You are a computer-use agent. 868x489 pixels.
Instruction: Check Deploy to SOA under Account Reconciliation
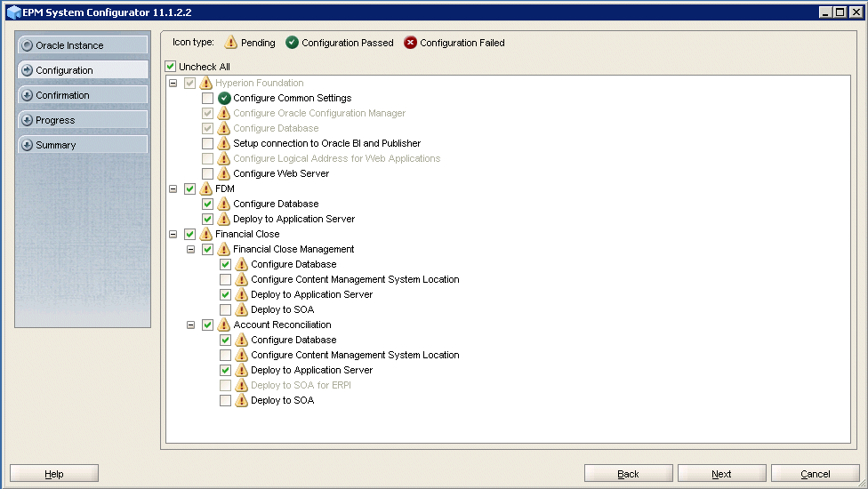point(225,400)
